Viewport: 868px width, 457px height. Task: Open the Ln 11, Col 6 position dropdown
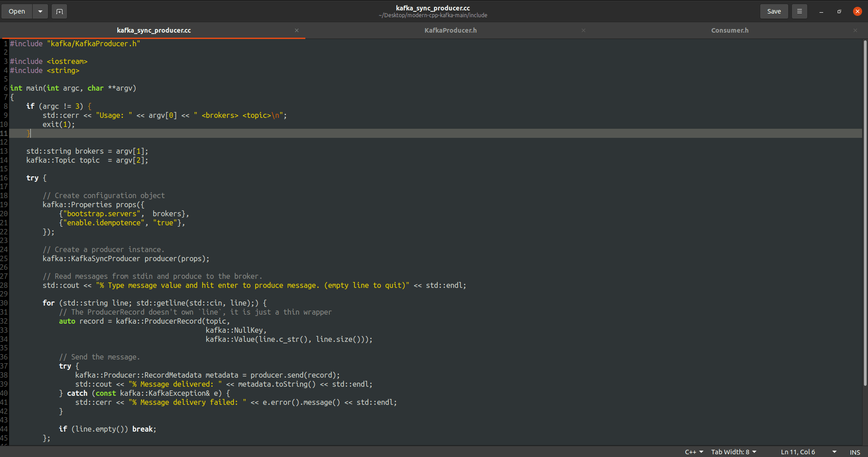[808, 452]
